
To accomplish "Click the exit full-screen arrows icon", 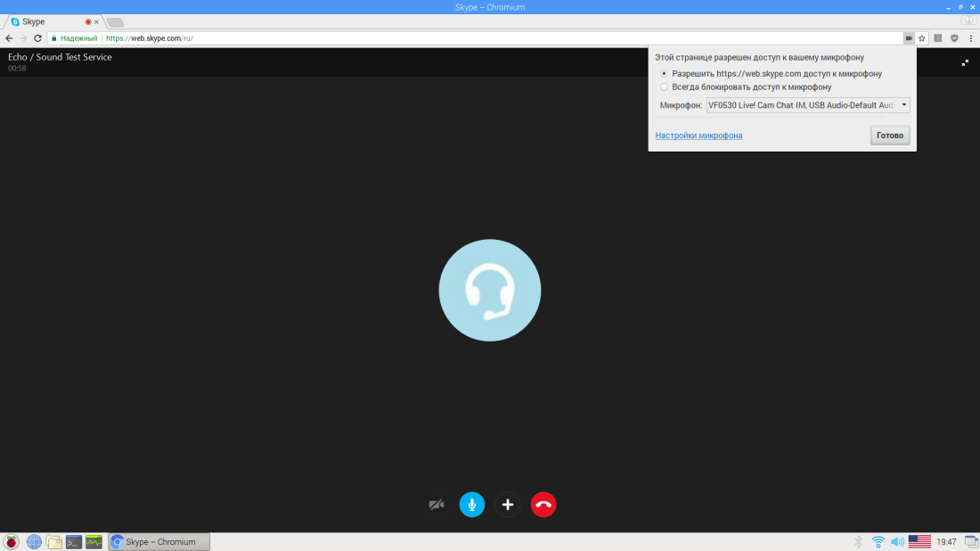I will click(x=965, y=62).
